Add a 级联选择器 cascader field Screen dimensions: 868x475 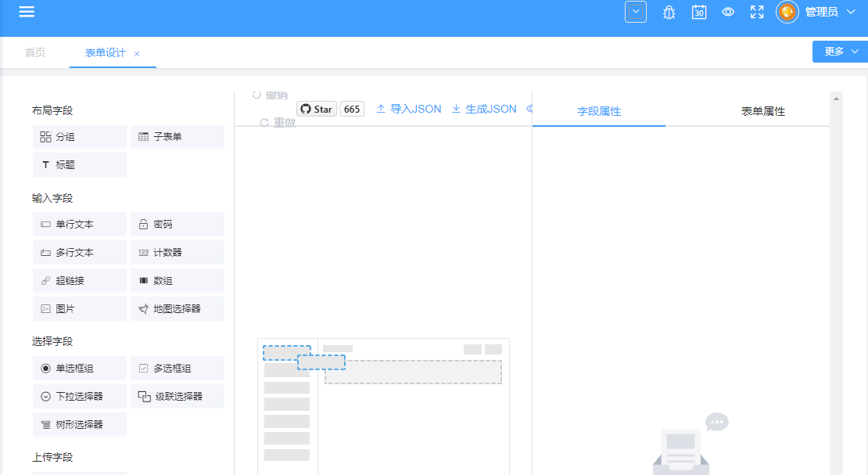(x=178, y=396)
